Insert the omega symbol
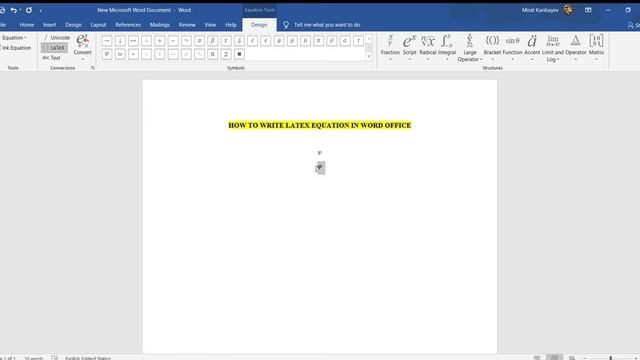Viewport: 640px width, 360px height. point(120,54)
